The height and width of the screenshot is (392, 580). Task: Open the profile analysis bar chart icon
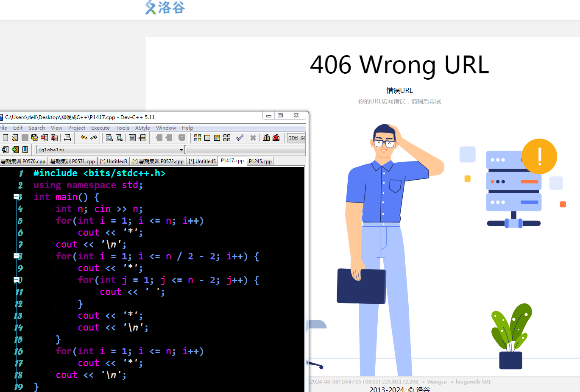[266, 138]
